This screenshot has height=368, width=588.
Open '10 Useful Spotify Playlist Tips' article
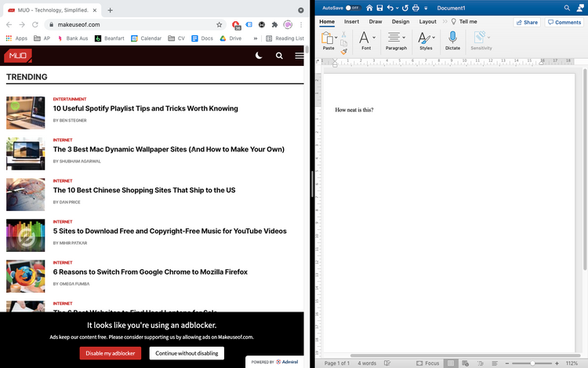(x=146, y=108)
